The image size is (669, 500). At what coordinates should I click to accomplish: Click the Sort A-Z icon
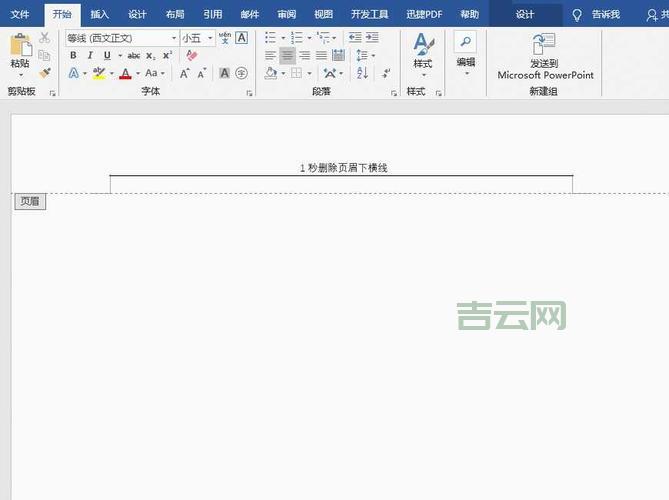(x=362, y=73)
